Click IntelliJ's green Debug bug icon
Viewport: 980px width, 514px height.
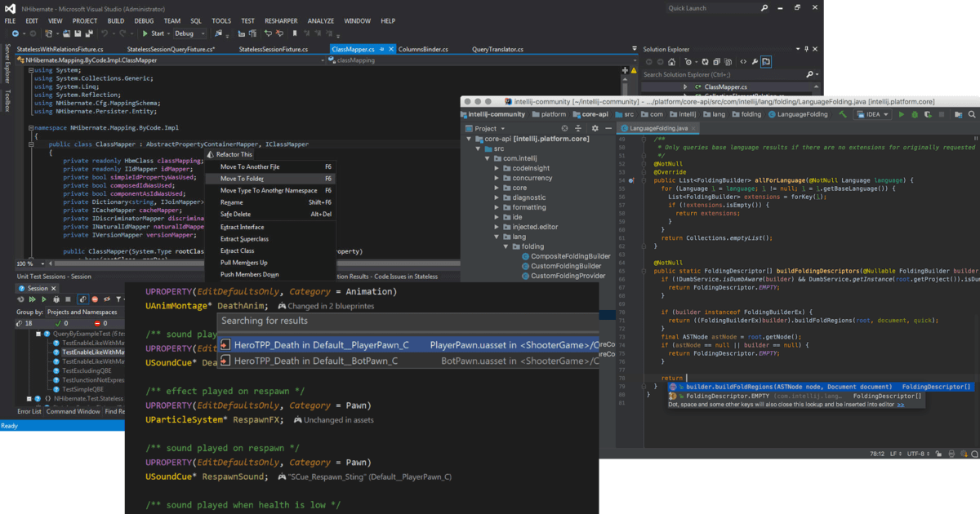click(915, 114)
